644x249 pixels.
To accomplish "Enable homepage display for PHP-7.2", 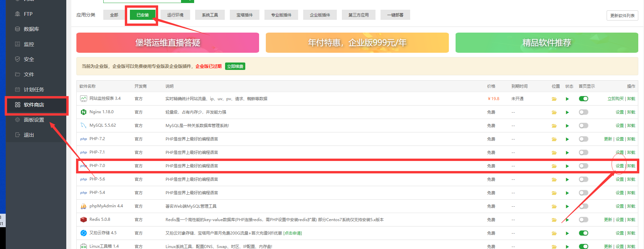I will [583, 139].
